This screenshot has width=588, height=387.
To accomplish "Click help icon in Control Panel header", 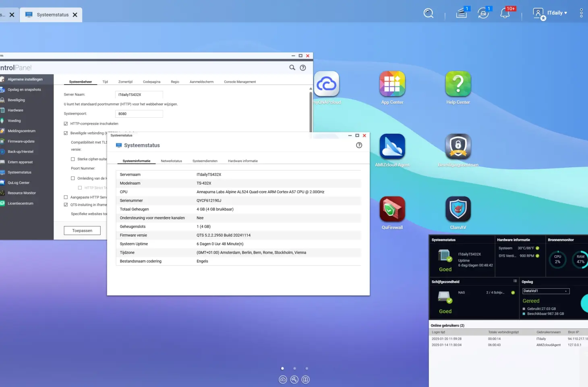I will pyautogui.click(x=303, y=68).
